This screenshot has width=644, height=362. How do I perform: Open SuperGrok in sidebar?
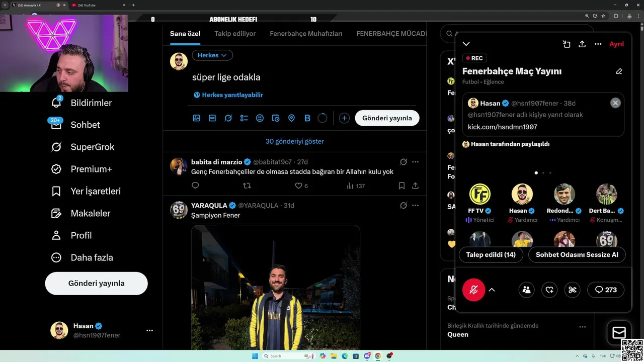[83, 147]
